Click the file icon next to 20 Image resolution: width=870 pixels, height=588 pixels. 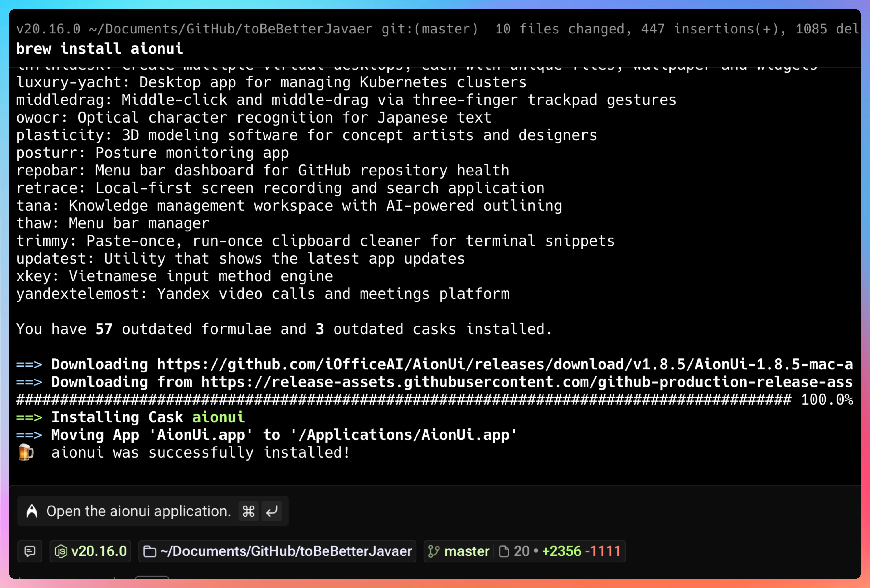click(x=504, y=551)
